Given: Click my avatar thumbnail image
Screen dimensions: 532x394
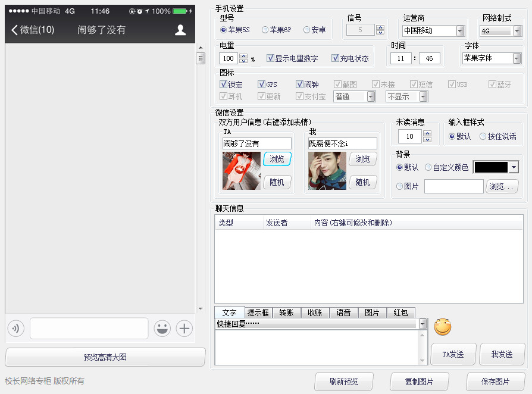Looking at the screenshot, I should 327,171.
